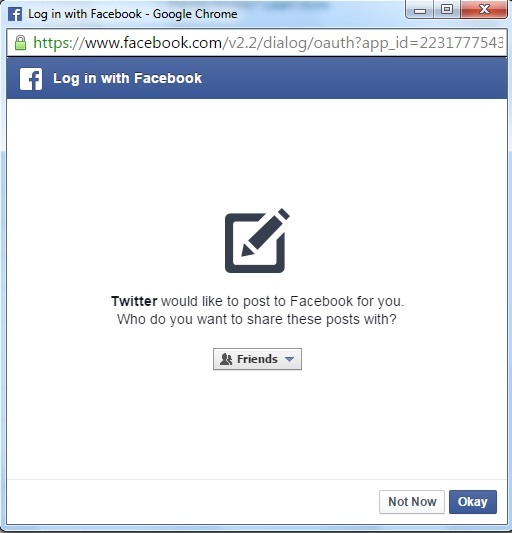Click the www.facebook.com domain in the address bar
The width and height of the screenshot is (512, 533).
153,43
